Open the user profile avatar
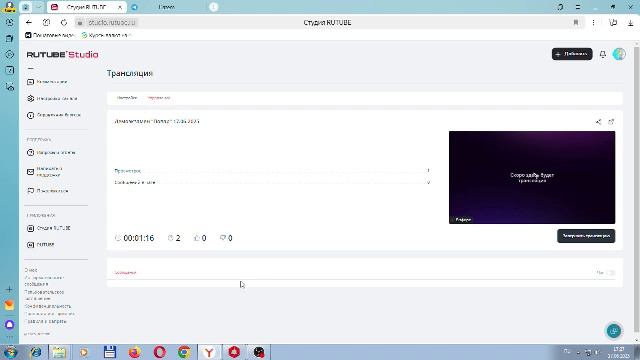The height and width of the screenshot is (360, 640). 619,54
